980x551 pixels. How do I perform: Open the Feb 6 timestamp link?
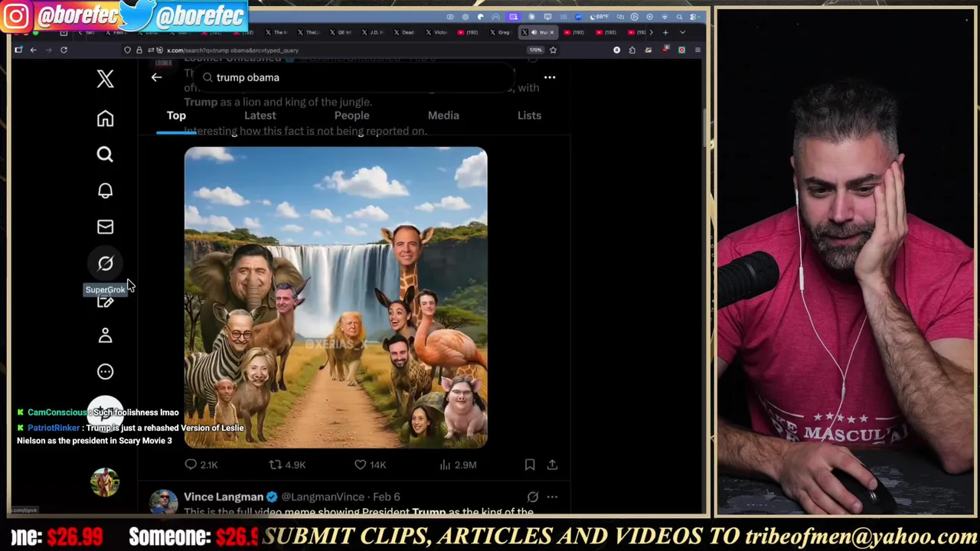pos(386,497)
